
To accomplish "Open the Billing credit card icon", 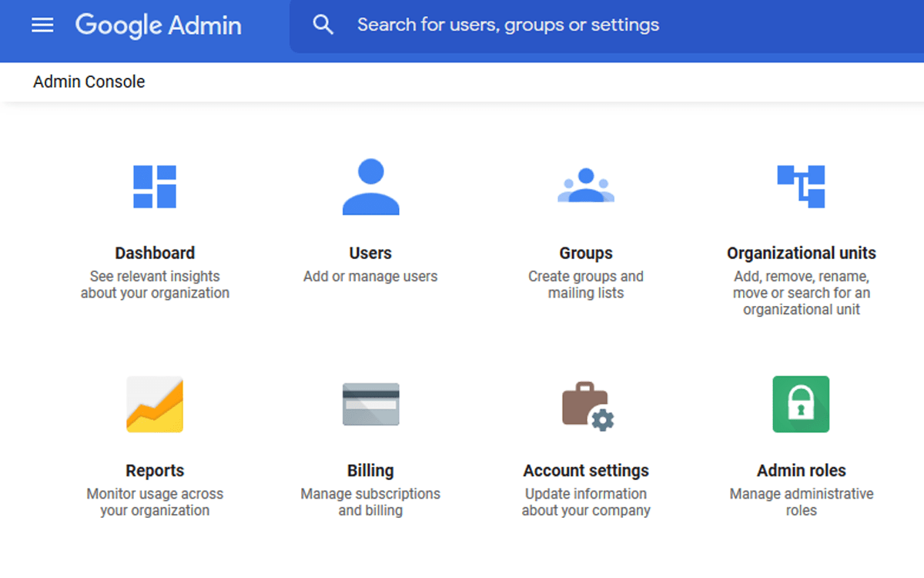I will click(370, 404).
